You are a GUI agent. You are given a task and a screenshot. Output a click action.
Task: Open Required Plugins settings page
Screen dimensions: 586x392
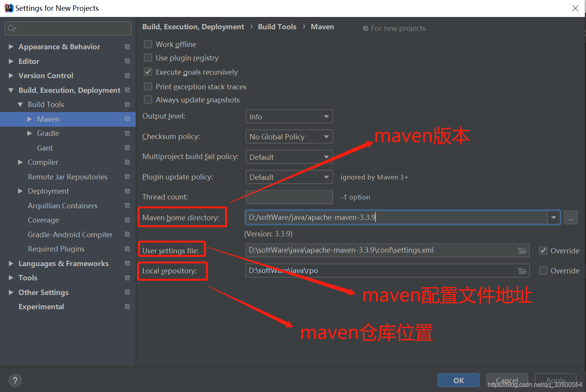[56, 249]
